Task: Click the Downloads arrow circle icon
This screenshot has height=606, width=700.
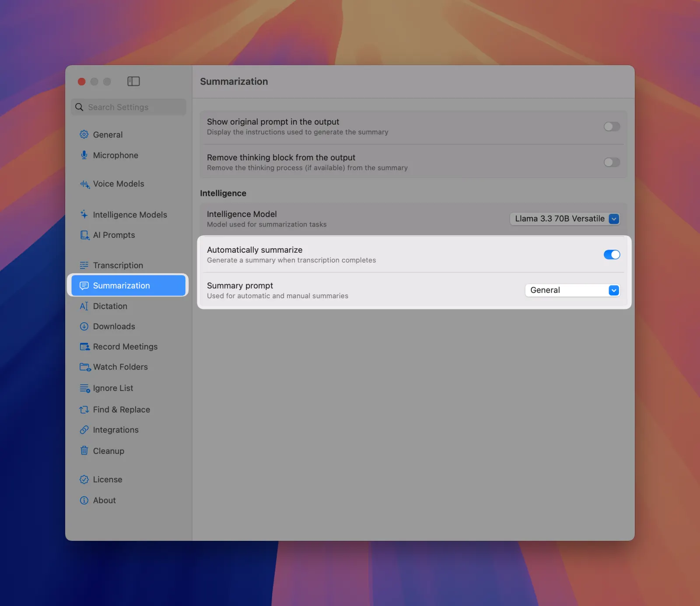Action: [84, 326]
